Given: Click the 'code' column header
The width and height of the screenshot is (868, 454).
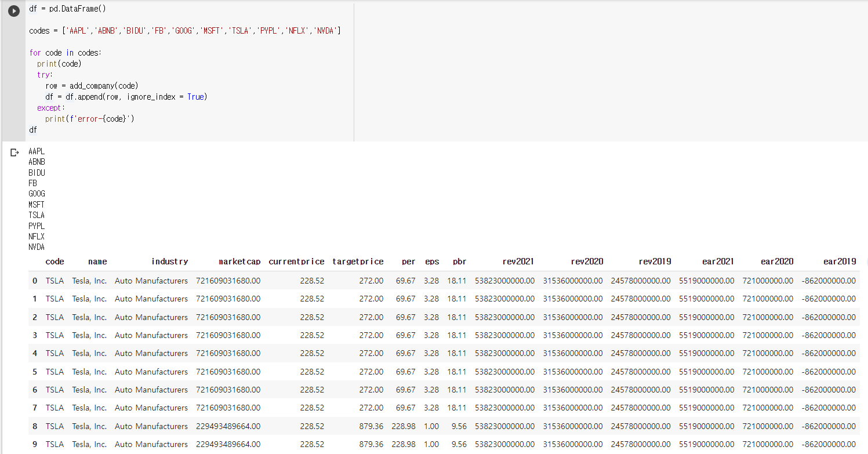Looking at the screenshot, I should [55, 261].
